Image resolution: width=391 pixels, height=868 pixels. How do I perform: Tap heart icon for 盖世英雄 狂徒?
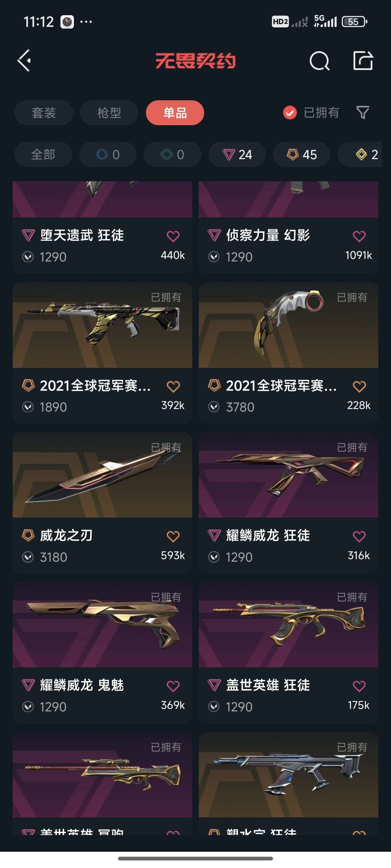coord(359,686)
